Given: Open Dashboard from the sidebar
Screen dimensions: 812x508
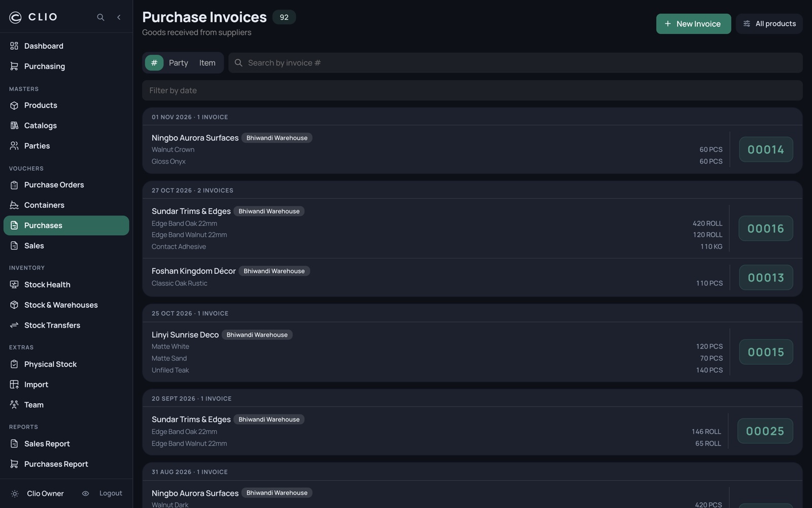Looking at the screenshot, I should click(66, 46).
